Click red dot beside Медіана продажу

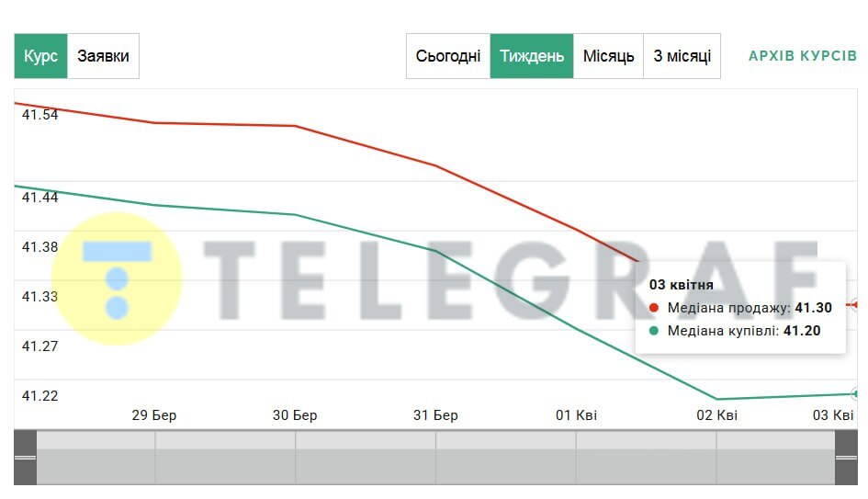[654, 308]
